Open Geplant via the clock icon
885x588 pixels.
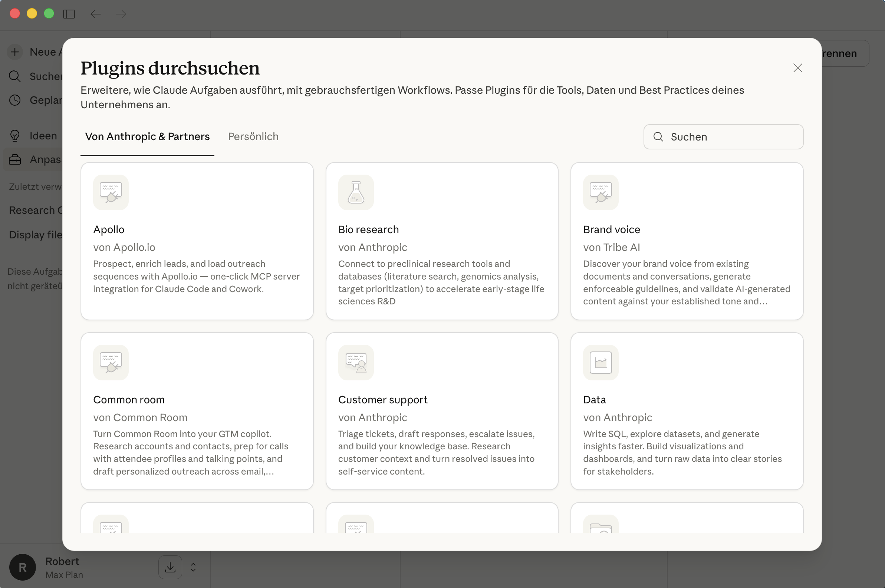[14, 100]
